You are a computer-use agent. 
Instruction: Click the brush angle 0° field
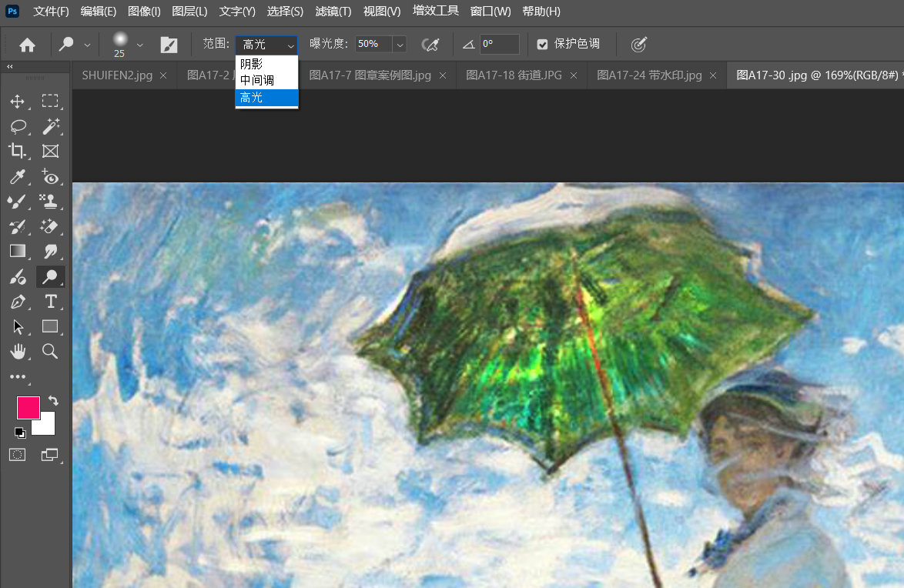click(x=499, y=45)
